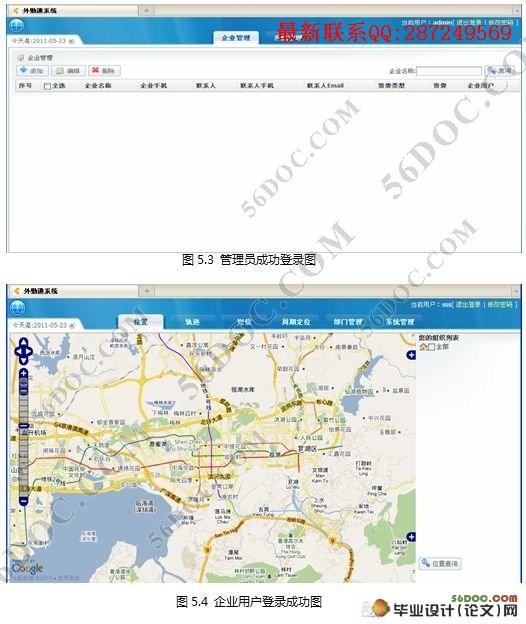
Task: Open the tab list arrow in the admin window
Action: point(517,11)
